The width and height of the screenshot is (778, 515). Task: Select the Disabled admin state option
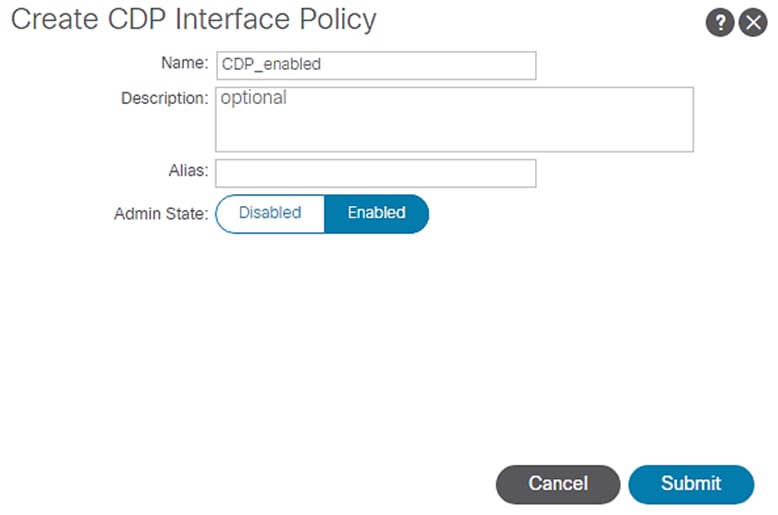tap(270, 213)
